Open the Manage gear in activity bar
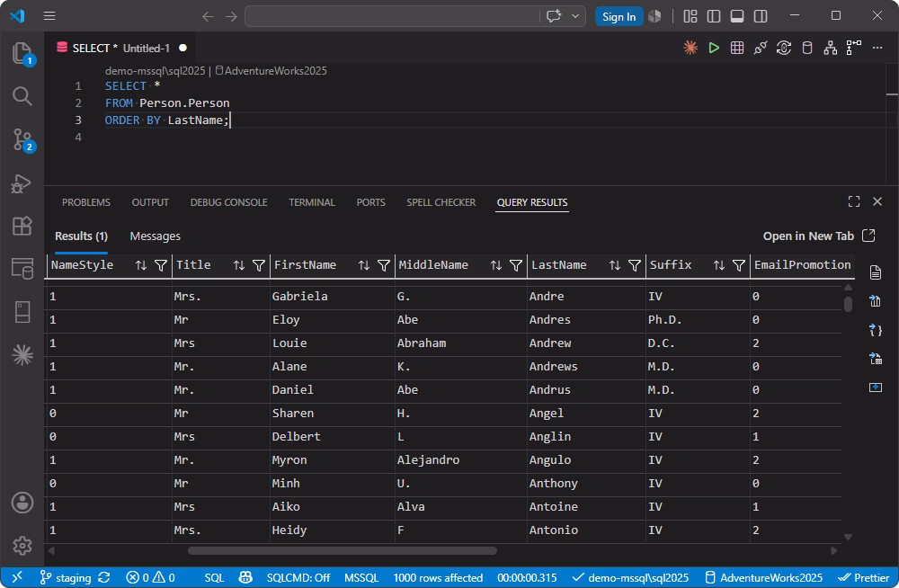 (x=22, y=545)
